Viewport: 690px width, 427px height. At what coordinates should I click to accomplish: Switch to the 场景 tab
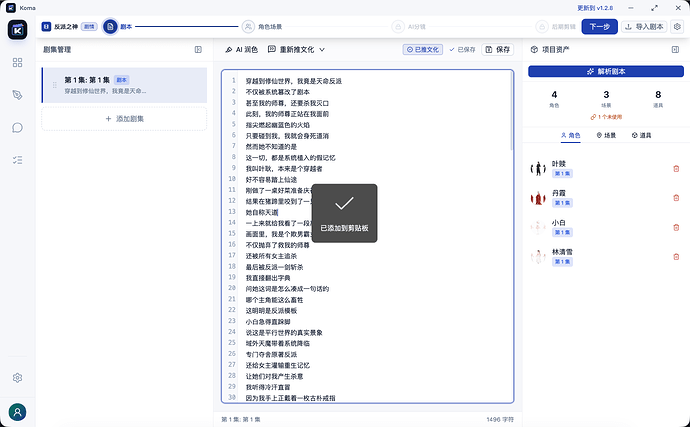[x=606, y=136]
